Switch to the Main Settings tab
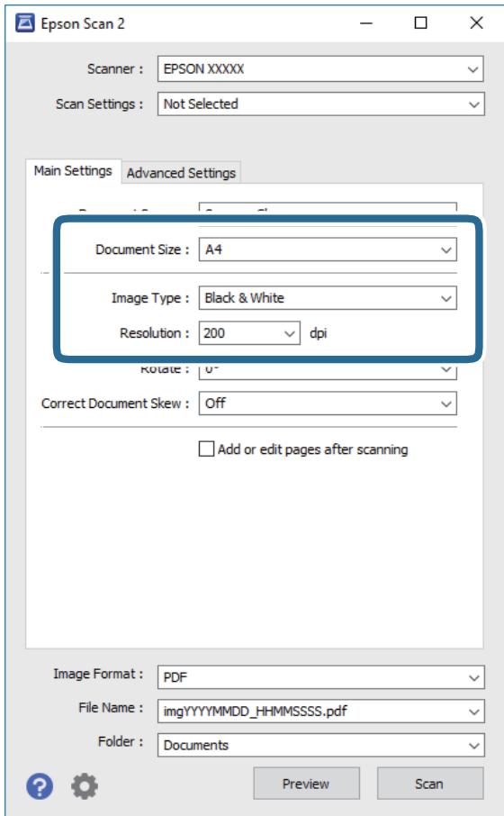 [73, 171]
